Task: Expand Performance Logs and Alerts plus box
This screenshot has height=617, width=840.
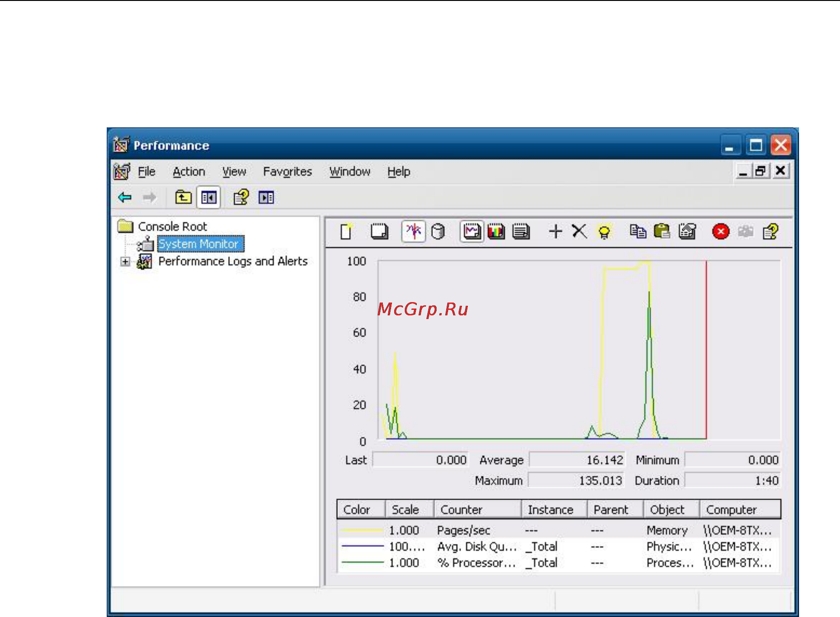Action: point(125,262)
